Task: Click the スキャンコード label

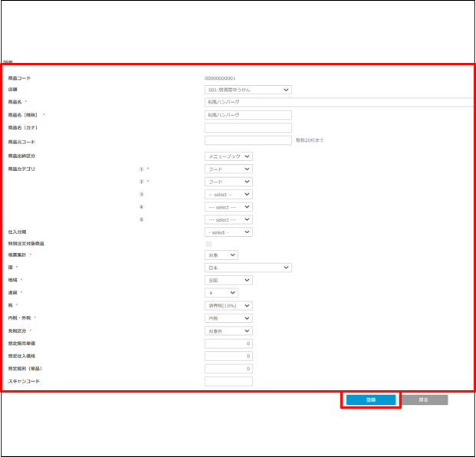Action: pos(24,381)
